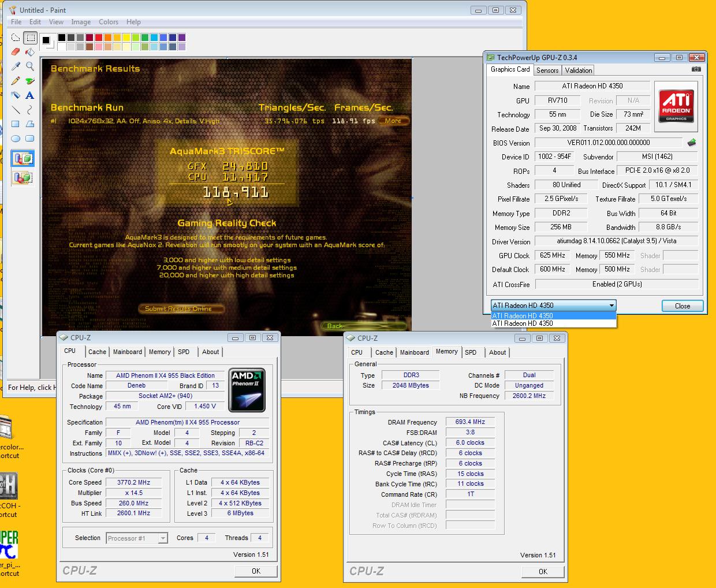Open the Colors menu in Paint
The height and width of the screenshot is (588, 716).
pyautogui.click(x=109, y=22)
